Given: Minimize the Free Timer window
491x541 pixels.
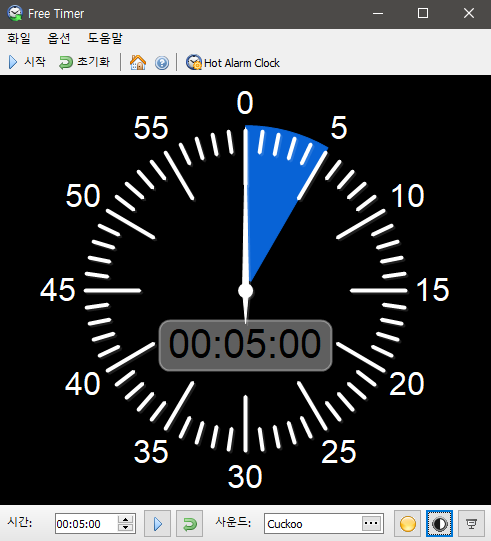Looking at the screenshot, I should 378,14.
